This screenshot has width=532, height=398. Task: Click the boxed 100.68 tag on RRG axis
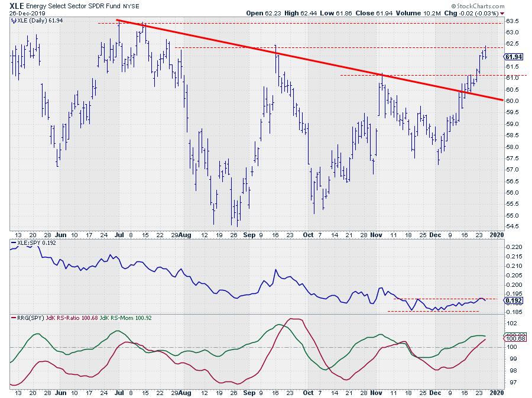pyautogui.click(x=515, y=338)
